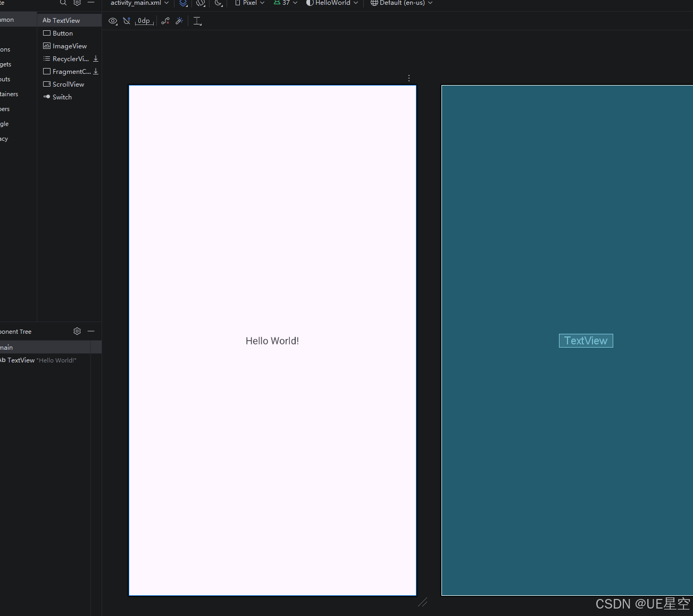Image resolution: width=693 pixels, height=616 pixels.
Task: Download the RecyclerView dependency
Action: [96, 58]
